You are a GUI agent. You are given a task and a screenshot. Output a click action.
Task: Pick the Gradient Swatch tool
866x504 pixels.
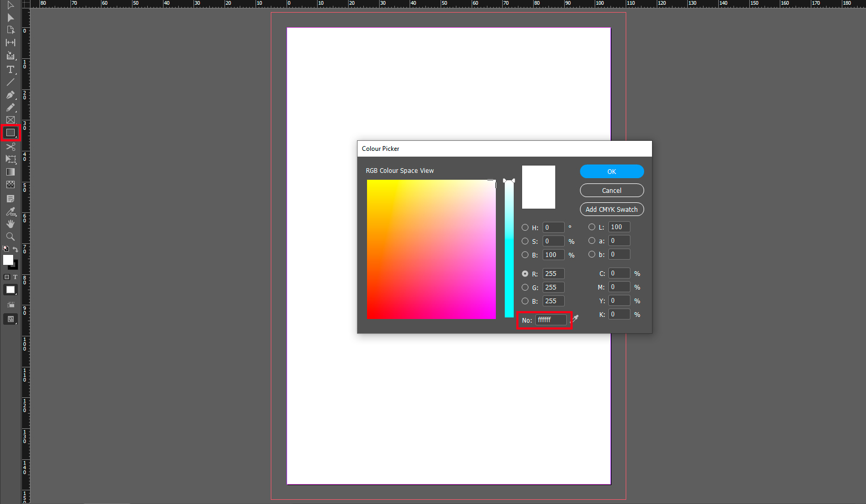[11, 172]
